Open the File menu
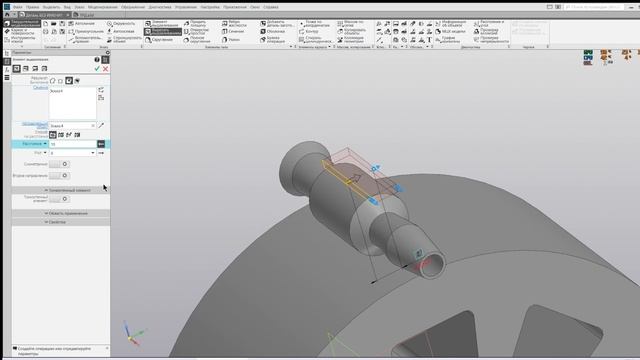Screen dimensions: 640x360 pyautogui.click(x=17, y=7)
